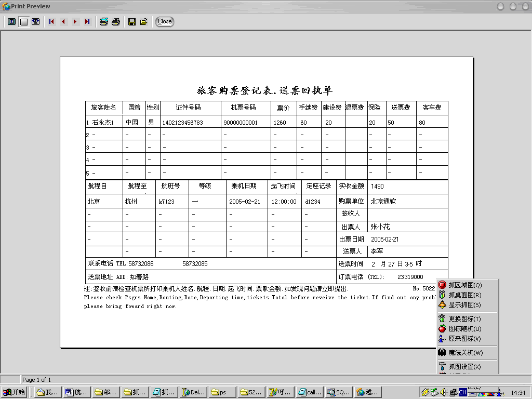Jump to the last page
The height and width of the screenshot is (399, 532).
point(87,22)
